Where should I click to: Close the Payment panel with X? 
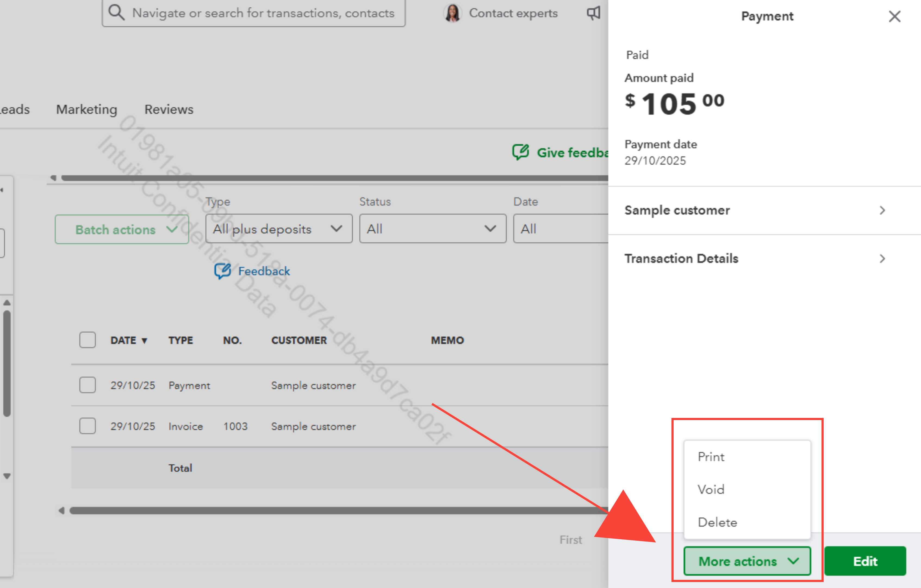point(894,17)
